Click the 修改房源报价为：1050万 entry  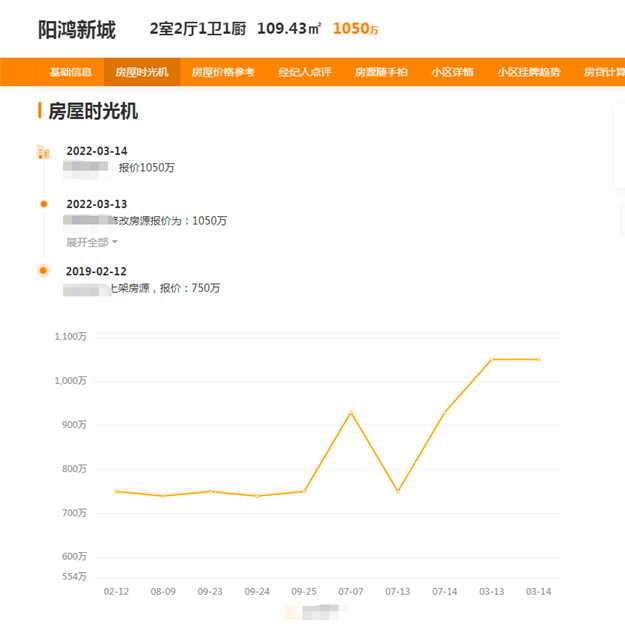(169, 221)
